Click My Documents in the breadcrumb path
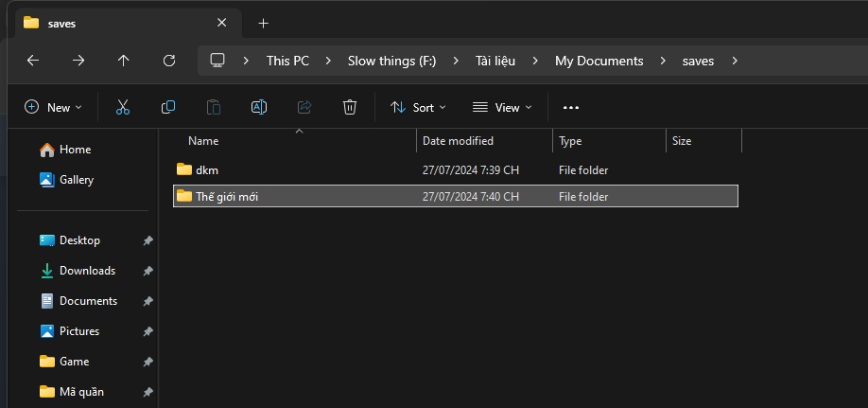Viewport: 868px width, 408px height. pyautogui.click(x=599, y=61)
